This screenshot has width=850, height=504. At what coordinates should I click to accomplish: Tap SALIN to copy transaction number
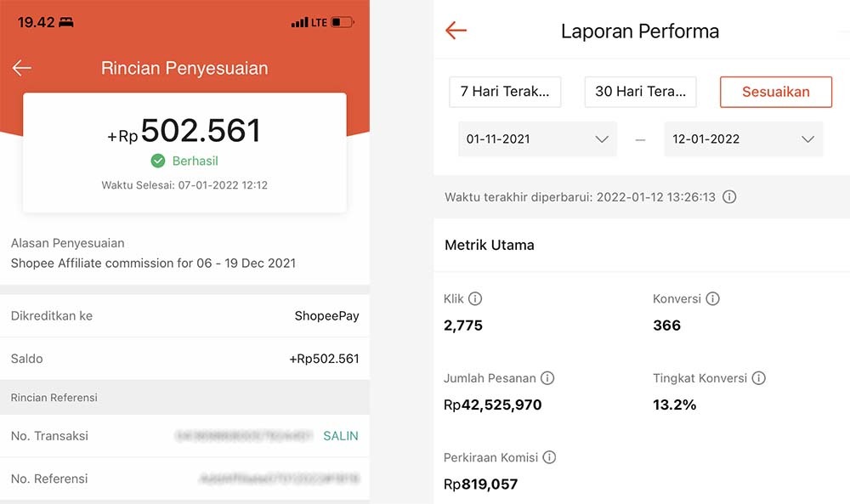click(x=340, y=436)
